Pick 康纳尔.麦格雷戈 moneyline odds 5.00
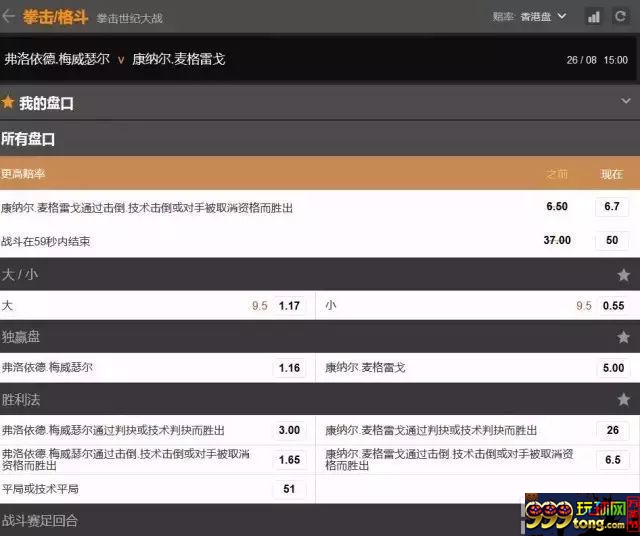The height and width of the screenshot is (536, 640). pyautogui.click(x=613, y=368)
